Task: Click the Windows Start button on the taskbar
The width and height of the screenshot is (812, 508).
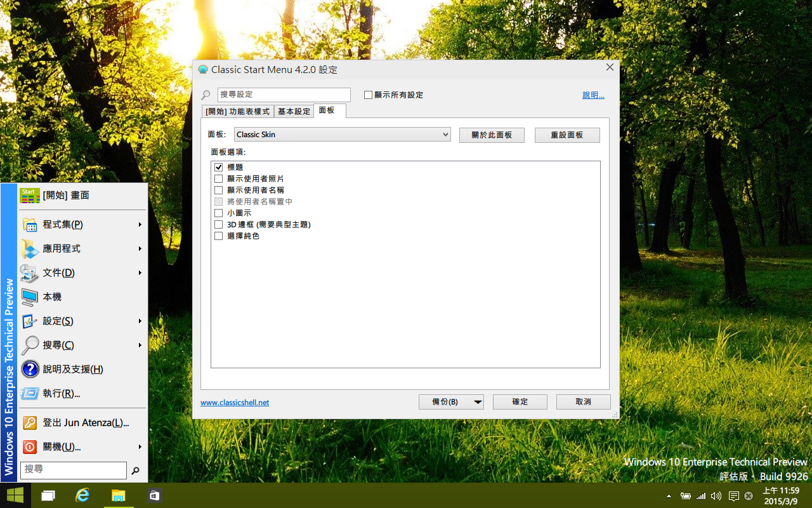Action: pos(15,495)
